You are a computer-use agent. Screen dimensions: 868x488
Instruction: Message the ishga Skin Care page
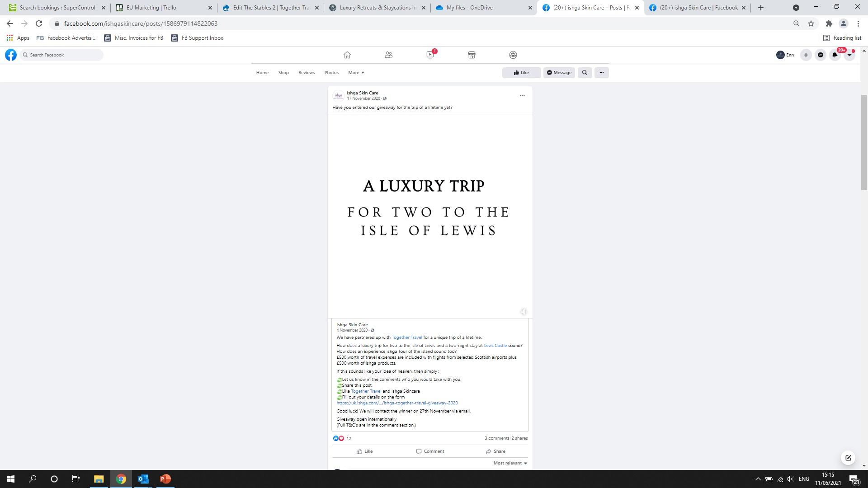(x=559, y=73)
